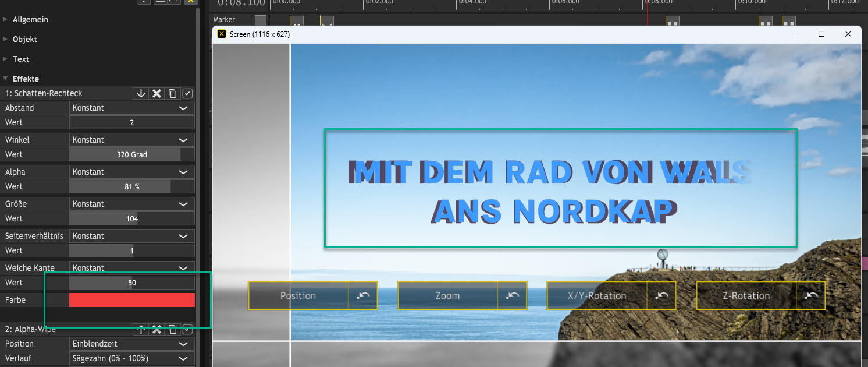Collapse the Effekte section
The image size is (868, 367).
click(5, 79)
